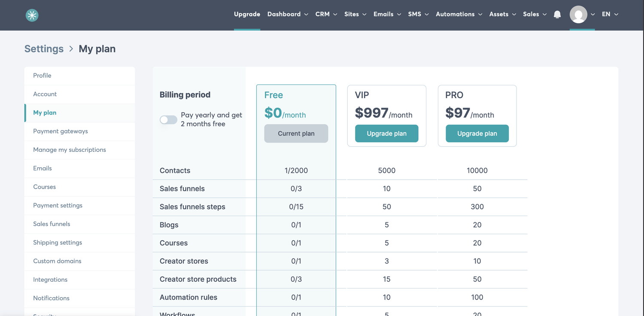Click the Current plan button
Viewport: 644px width, 316px height.
[296, 133]
